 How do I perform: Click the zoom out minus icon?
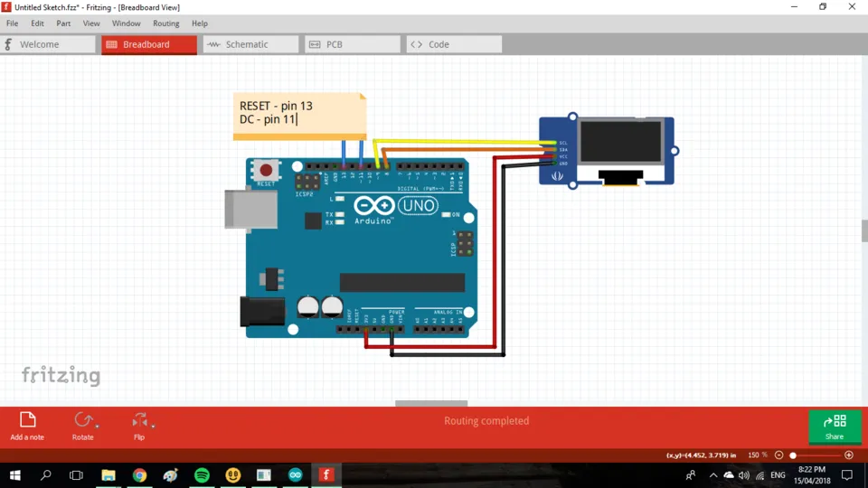(778, 455)
